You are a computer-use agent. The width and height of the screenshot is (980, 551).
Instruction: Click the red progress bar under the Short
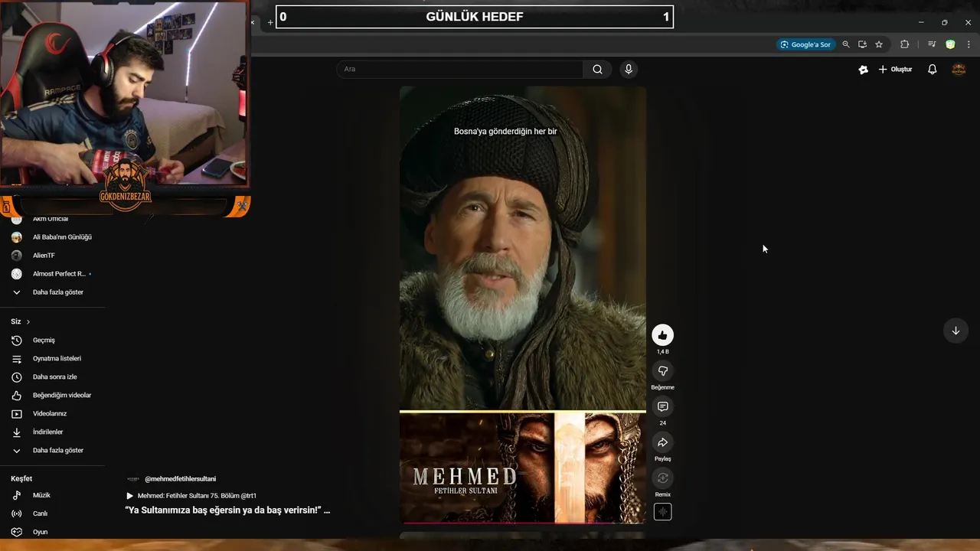click(523, 523)
